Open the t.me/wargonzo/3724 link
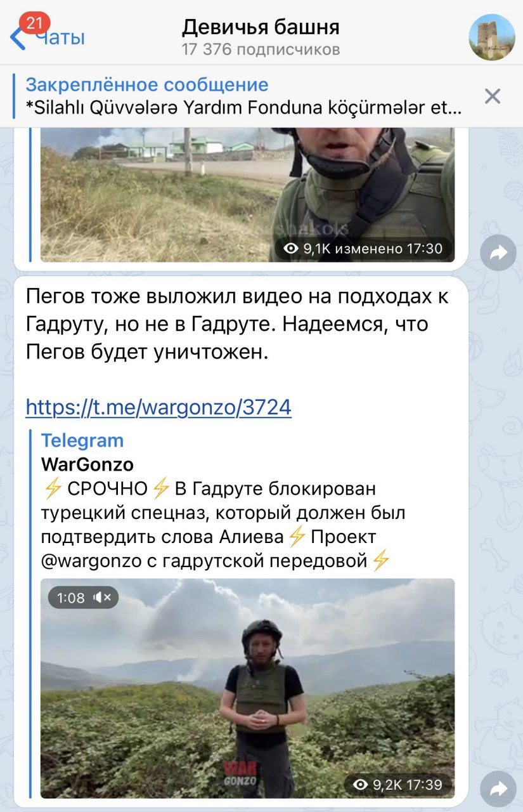This screenshot has width=523, height=812. [158, 407]
